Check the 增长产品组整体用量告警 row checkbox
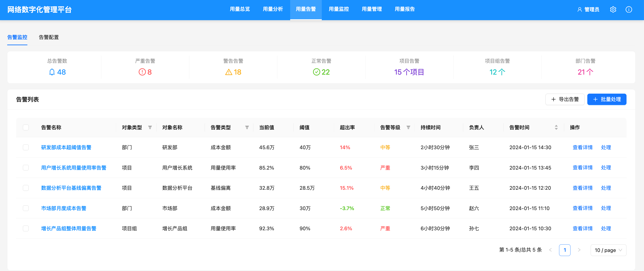 [26, 228]
